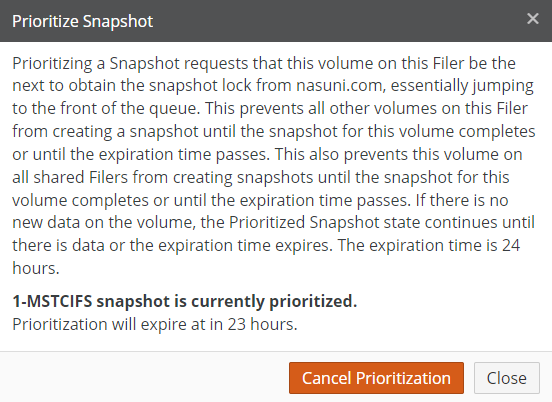Click the word 'hours.' ending the description
Screen dimensions: 552x402
coord(36,268)
